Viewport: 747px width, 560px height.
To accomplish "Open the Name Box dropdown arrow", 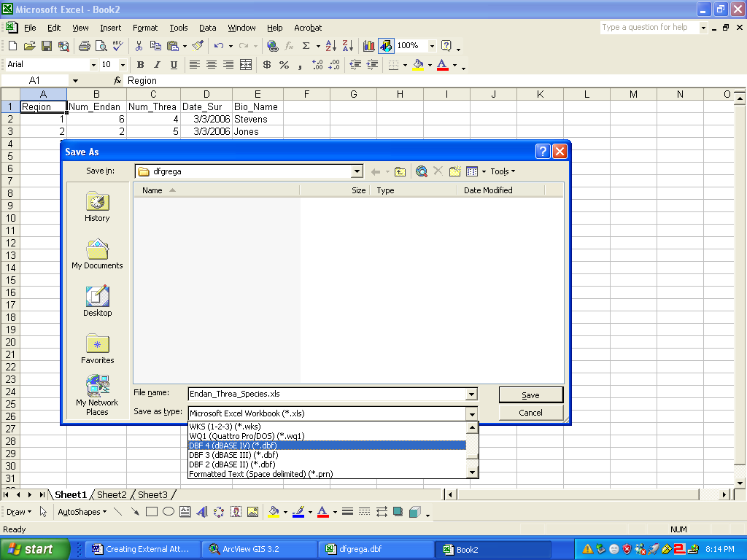I will 75,80.
